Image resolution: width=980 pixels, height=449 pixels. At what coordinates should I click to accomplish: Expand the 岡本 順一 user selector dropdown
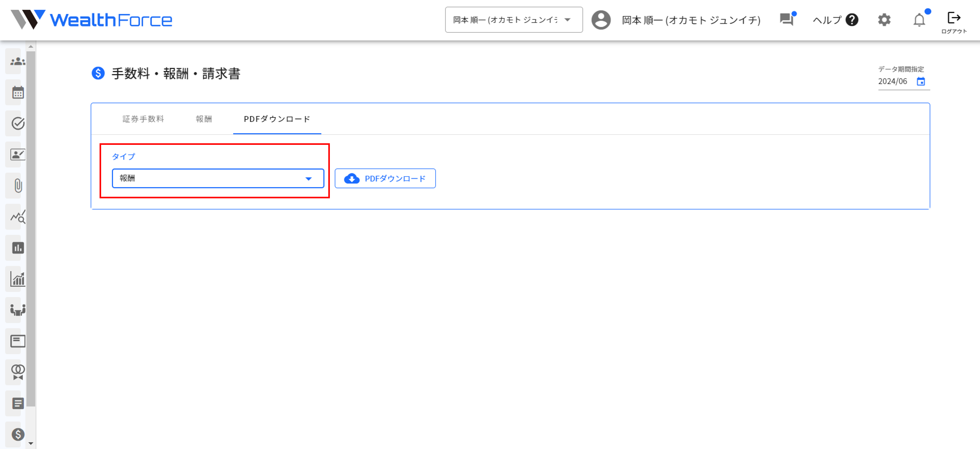(514, 20)
